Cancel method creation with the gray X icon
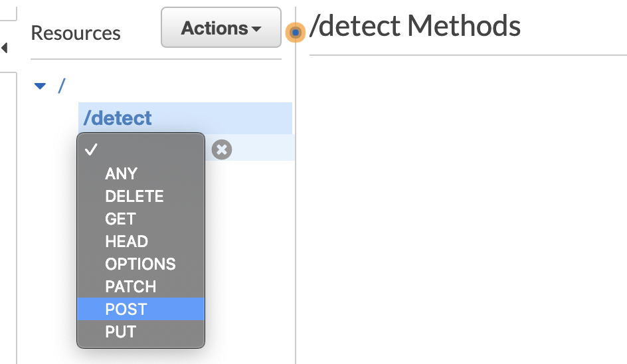Screen dimensions: 627x364 click(x=222, y=149)
